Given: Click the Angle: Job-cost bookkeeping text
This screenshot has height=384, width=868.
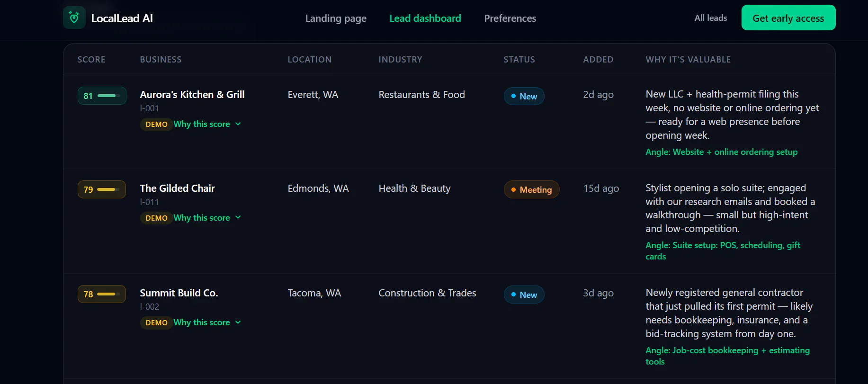Looking at the screenshot, I should [x=728, y=356].
